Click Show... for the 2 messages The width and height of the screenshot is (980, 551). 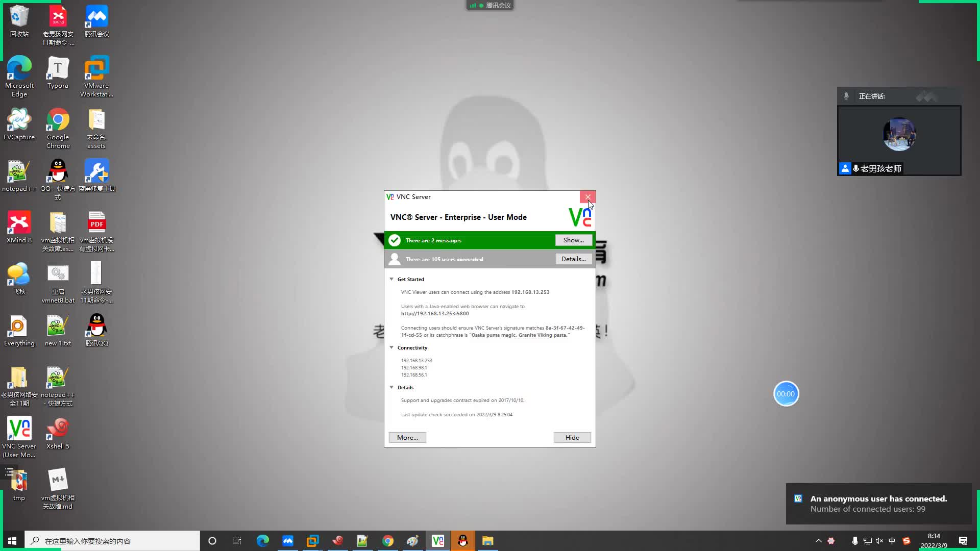click(x=573, y=240)
